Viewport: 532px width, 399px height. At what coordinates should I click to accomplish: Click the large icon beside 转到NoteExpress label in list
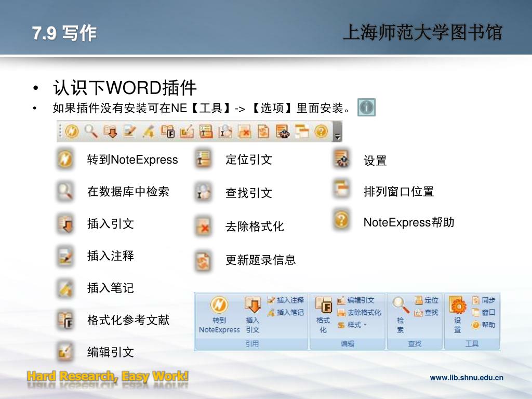click(x=65, y=158)
